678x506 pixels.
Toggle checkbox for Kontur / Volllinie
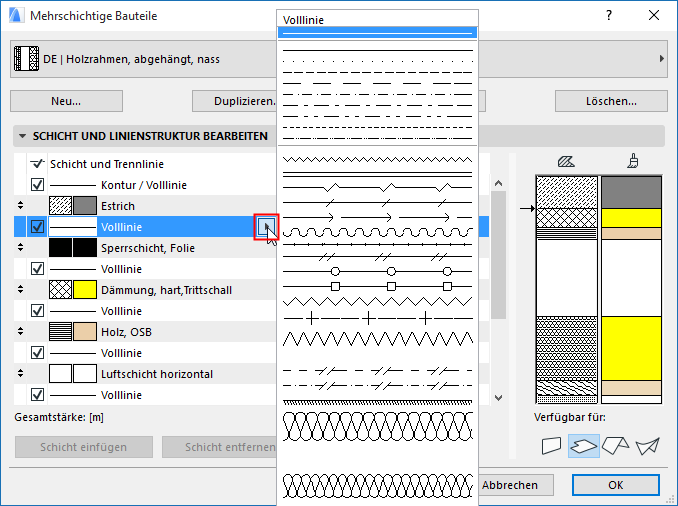coord(38,185)
